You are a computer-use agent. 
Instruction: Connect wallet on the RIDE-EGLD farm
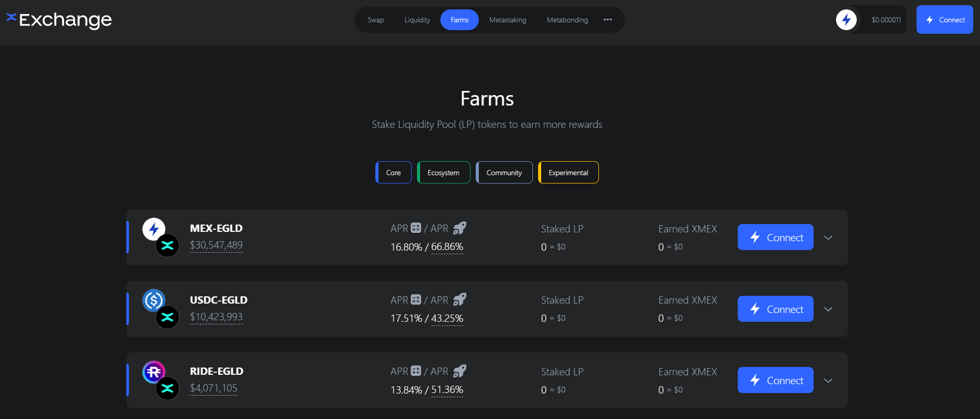tap(776, 380)
